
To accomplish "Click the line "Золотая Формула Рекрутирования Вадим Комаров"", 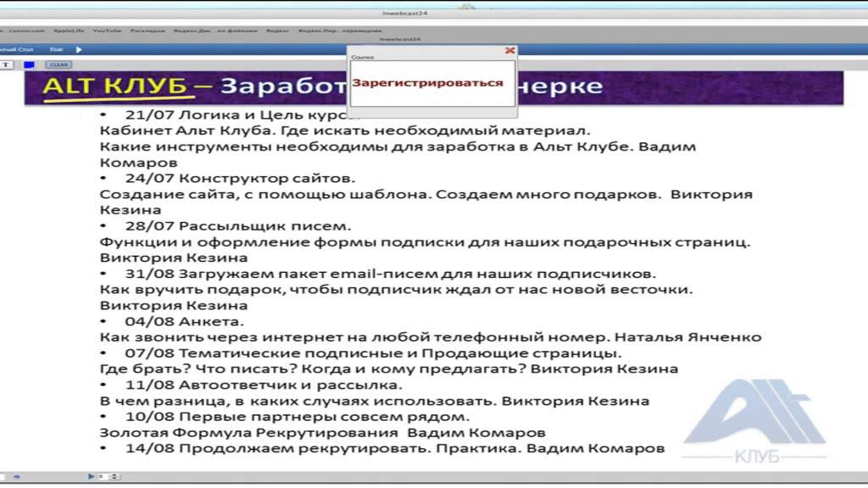I will (323, 433).
